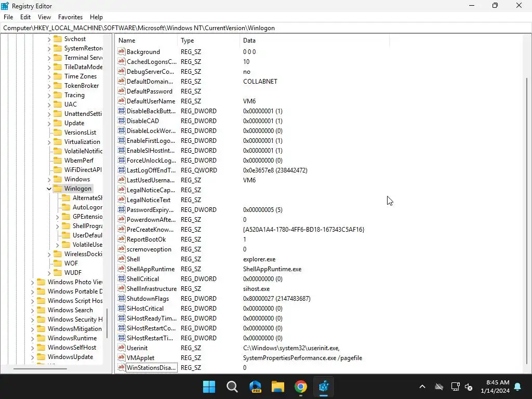Click the COLLABNET data cell
Screen dimensions: 532x399
point(260,82)
